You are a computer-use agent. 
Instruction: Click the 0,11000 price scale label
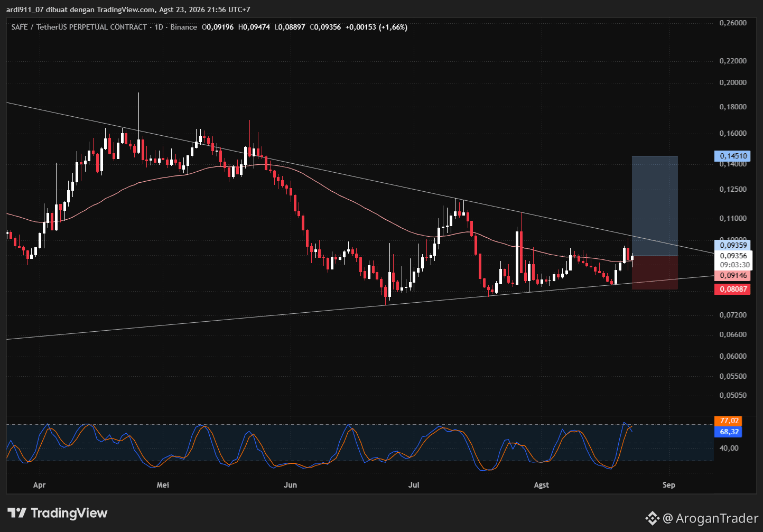click(733, 218)
